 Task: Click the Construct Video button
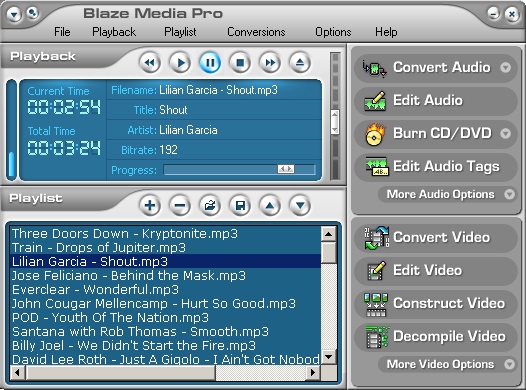click(435, 303)
